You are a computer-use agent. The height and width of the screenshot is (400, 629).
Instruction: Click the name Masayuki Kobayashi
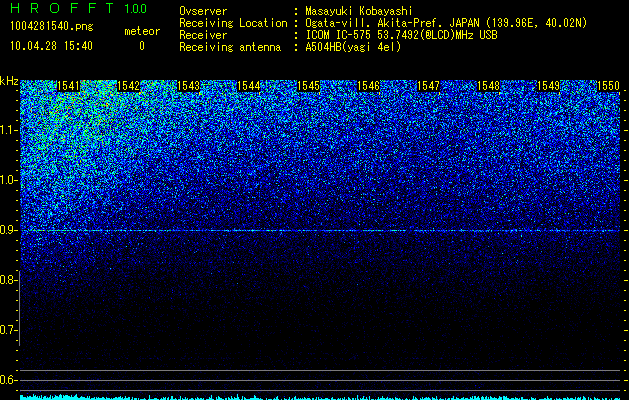[359, 11]
